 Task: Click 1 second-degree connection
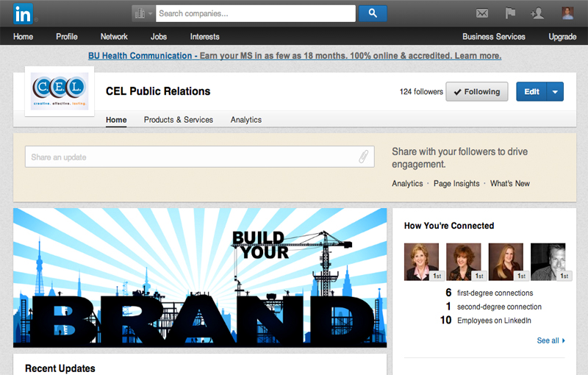click(493, 307)
